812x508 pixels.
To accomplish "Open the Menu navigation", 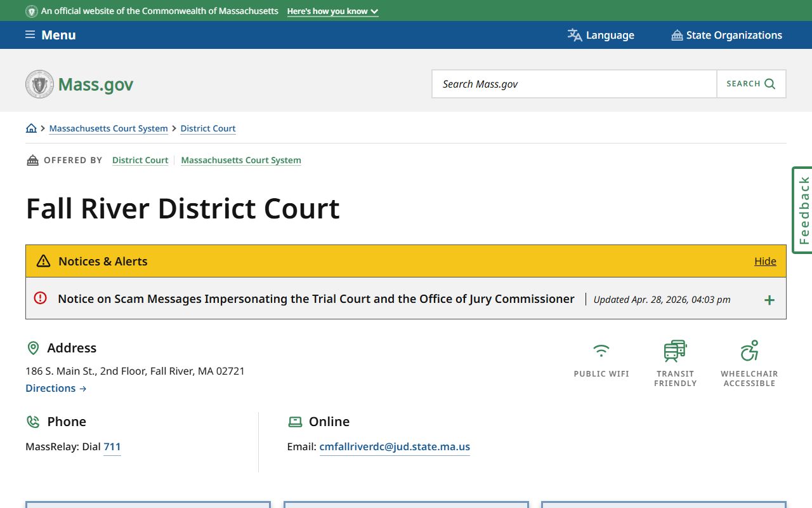I will [x=51, y=35].
